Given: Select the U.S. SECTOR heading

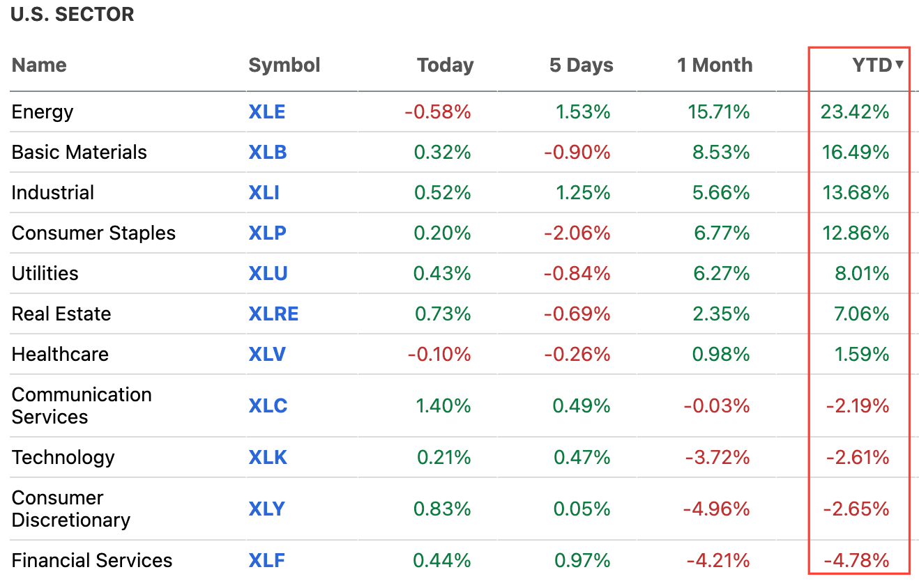Looking at the screenshot, I should (72, 14).
